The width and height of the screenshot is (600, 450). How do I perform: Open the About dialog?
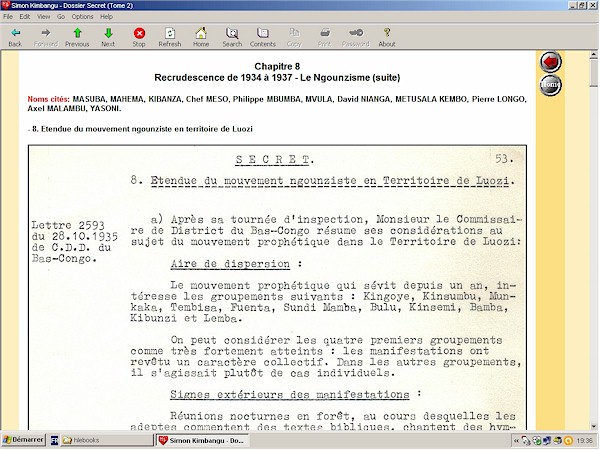(x=386, y=37)
